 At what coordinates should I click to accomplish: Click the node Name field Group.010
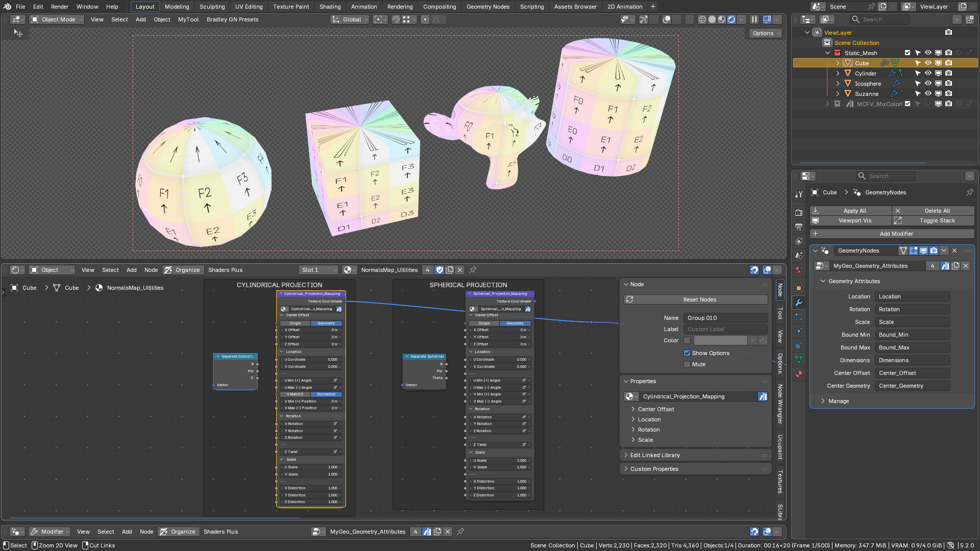(x=725, y=318)
